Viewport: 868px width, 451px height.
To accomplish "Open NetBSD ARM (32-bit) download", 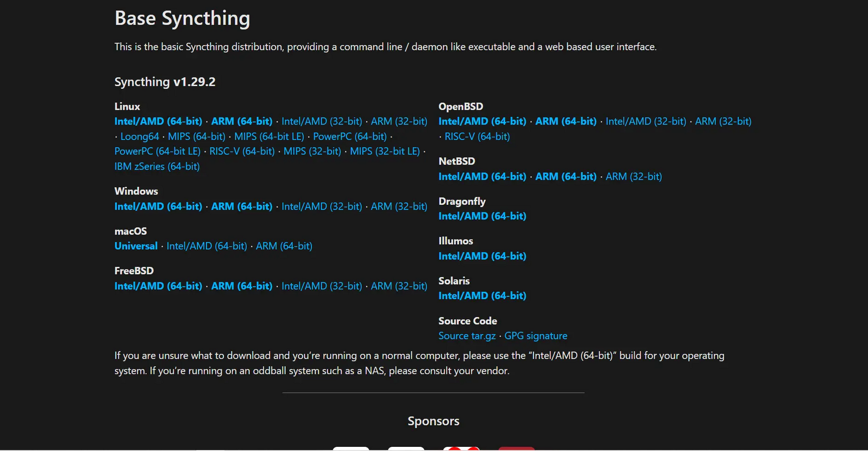I will 633,176.
